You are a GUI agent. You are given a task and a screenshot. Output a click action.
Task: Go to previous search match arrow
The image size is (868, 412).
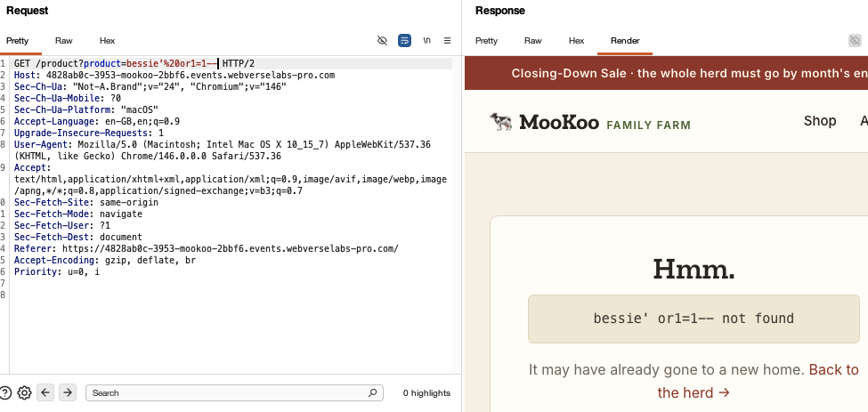(45, 392)
